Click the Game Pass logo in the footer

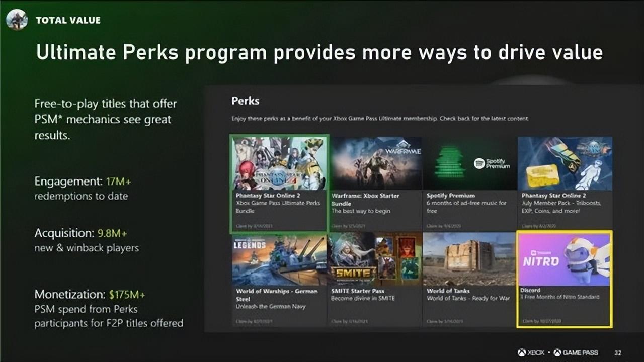tap(576, 352)
